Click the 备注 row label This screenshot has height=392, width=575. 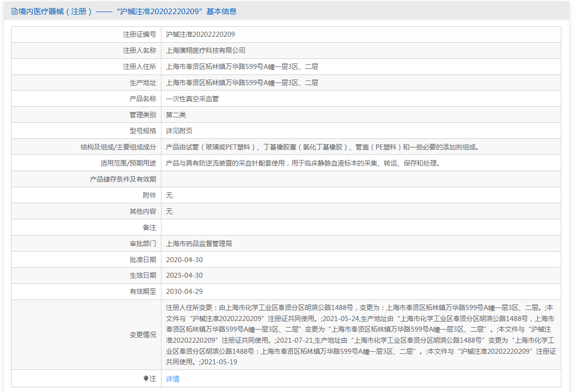point(149,227)
